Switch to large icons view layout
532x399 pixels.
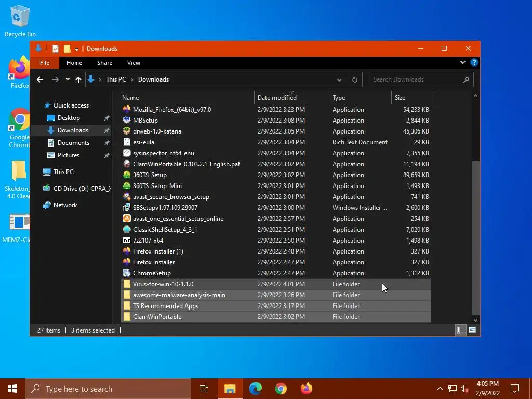[472, 330]
